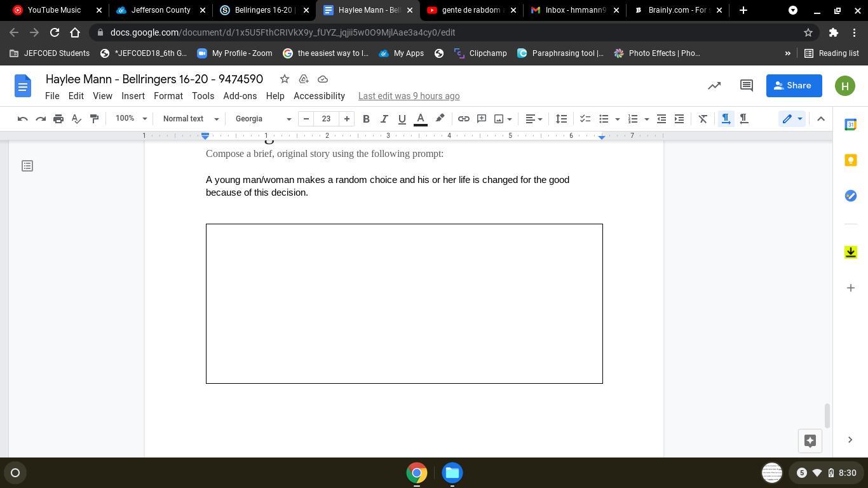Screen dimensions: 868x488
Task: Open Google account avatar H
Action: point(845,86)
